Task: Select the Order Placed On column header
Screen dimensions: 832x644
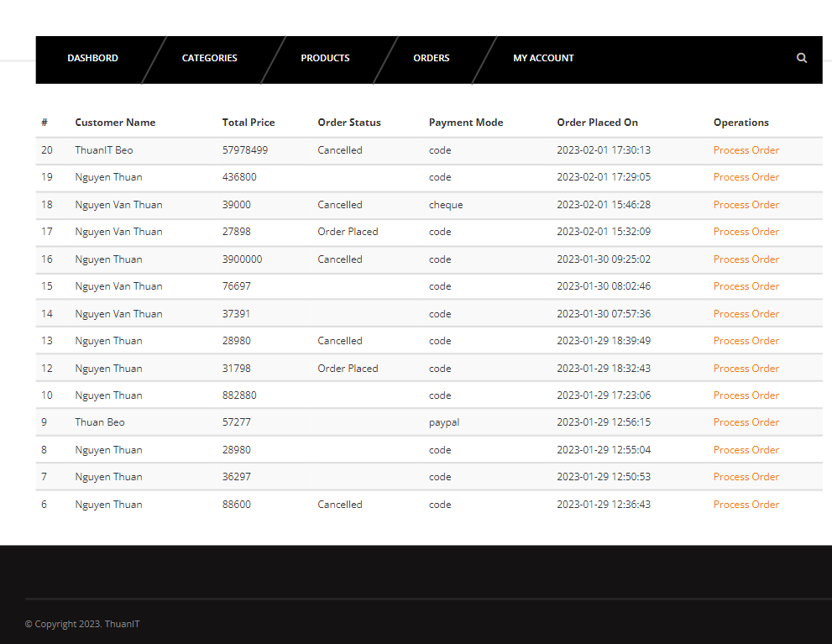Action: 597,122
